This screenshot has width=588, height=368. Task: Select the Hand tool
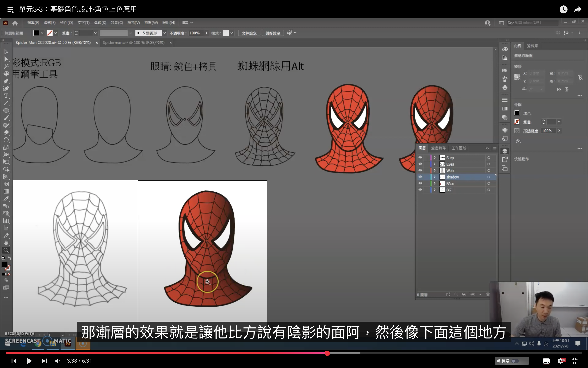point(6,243)
